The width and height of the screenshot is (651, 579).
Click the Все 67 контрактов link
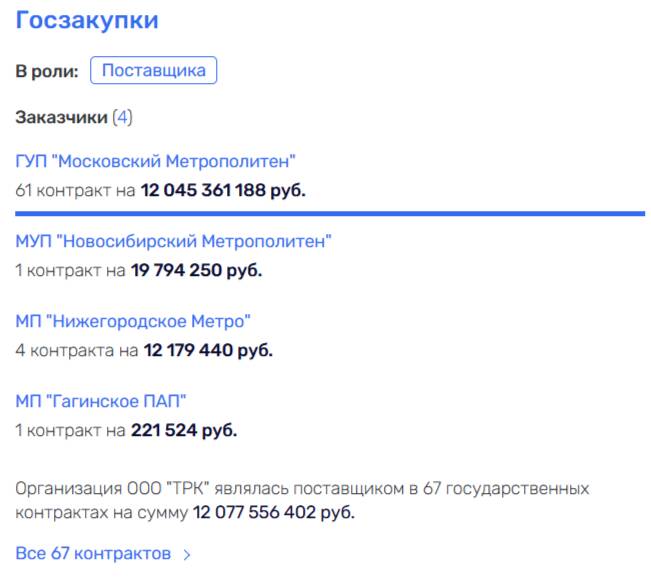[x=93, y=553]
